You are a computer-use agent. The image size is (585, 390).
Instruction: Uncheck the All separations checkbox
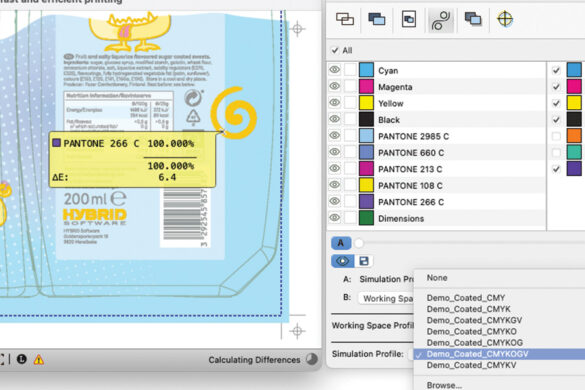coord(335,50)
